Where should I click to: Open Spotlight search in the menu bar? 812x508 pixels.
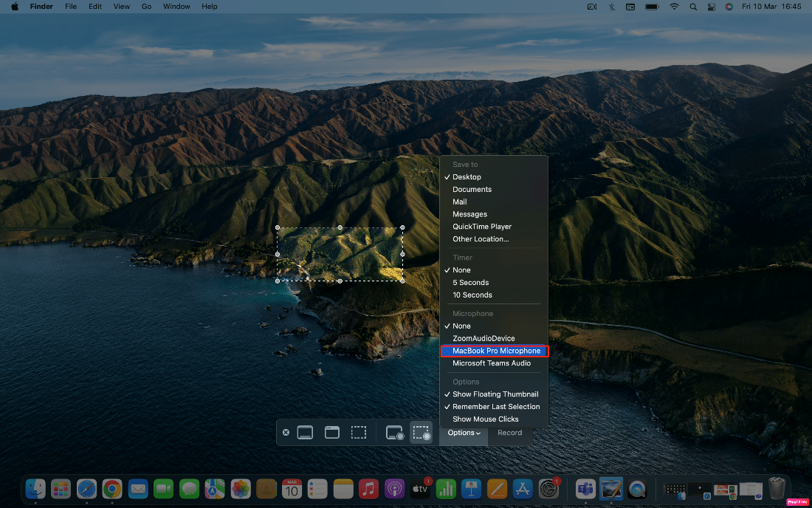click(693, 7)
